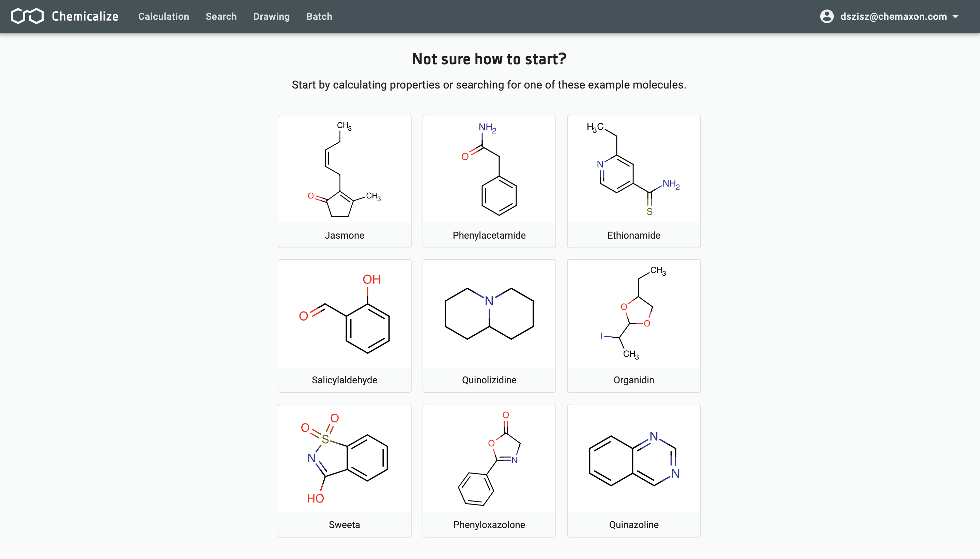Viewport: 980px width, 559px height.
Task: Select the Quinolizidine molecule thumbnail
Action: point(489,325)
